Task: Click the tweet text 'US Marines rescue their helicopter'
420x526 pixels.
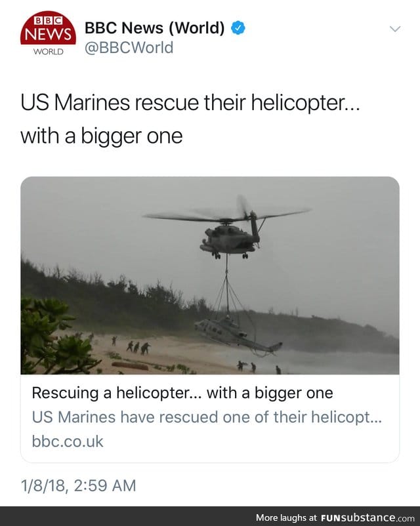Action: pos(190,103)
